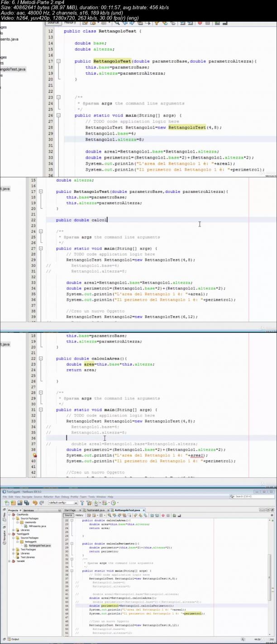The image size is (277, 644).
Task: Select the RettangoloTest.java editor tab in NetBeans
Action: click(x=127, y=510)
